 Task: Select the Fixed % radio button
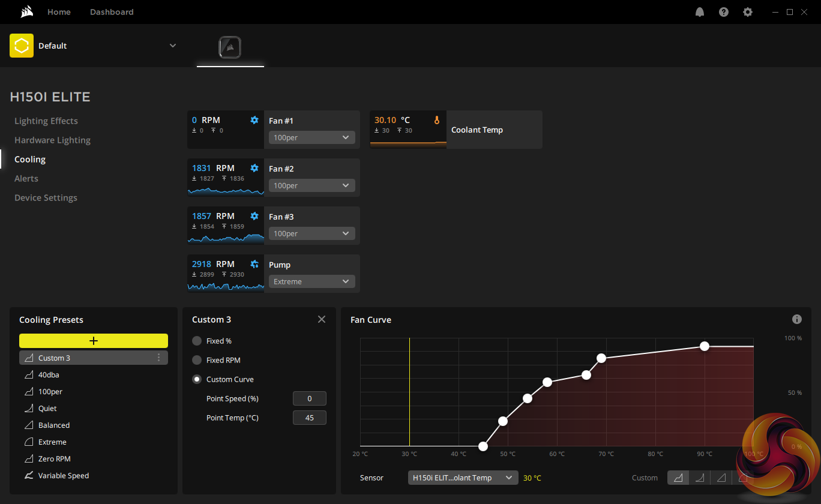(x=197, y=341)
